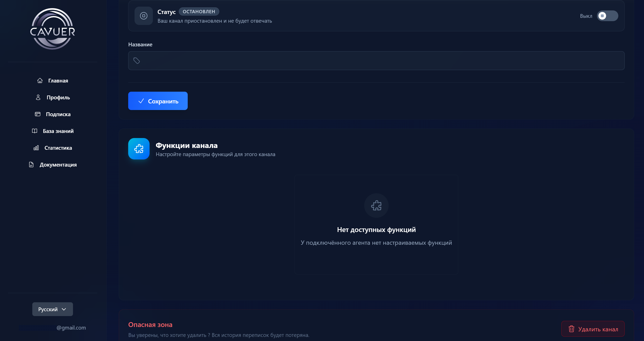This screenshot has width=644, height=341.
Task: Click the Cavuer logo
Action: pos(53,29)
